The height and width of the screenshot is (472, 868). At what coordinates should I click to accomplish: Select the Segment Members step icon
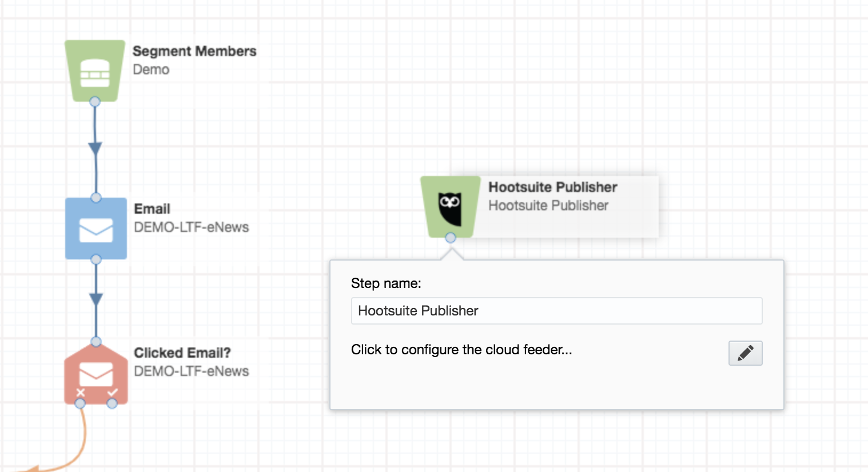click(x=95, y=71)
